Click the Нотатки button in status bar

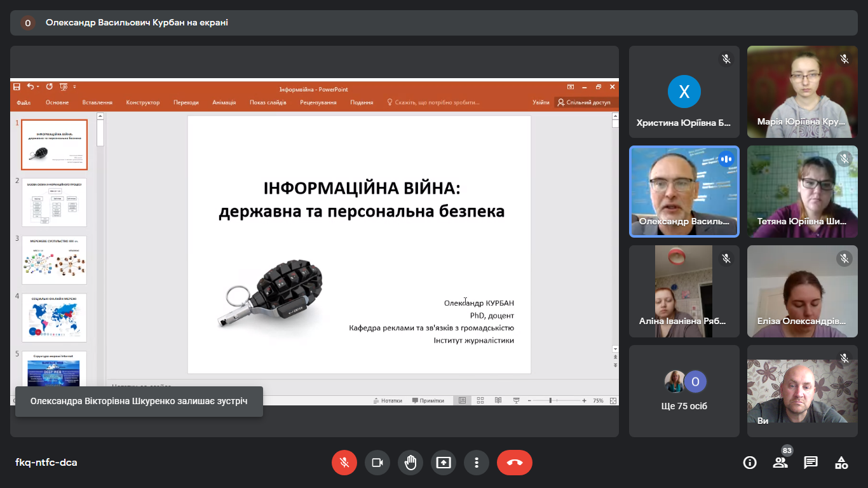coord(388,401)
